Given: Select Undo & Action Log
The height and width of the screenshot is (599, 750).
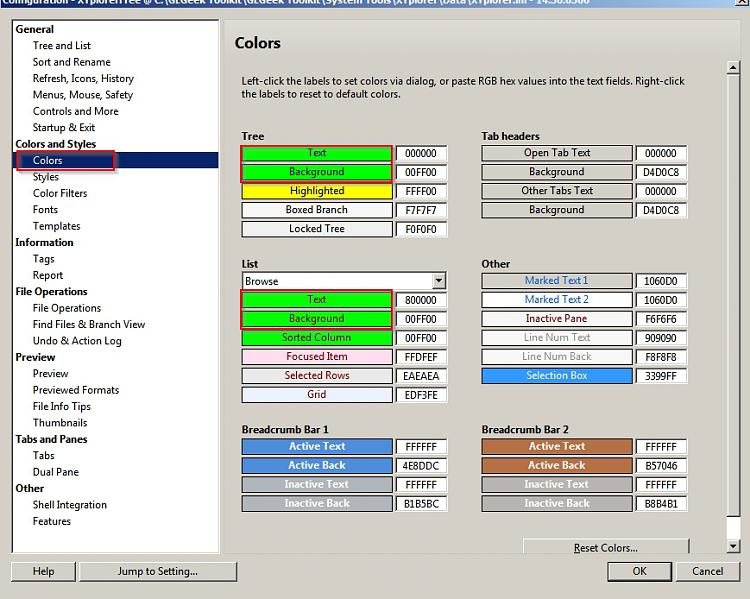Looking at the screenshot, I should click(x=77, y=341).
